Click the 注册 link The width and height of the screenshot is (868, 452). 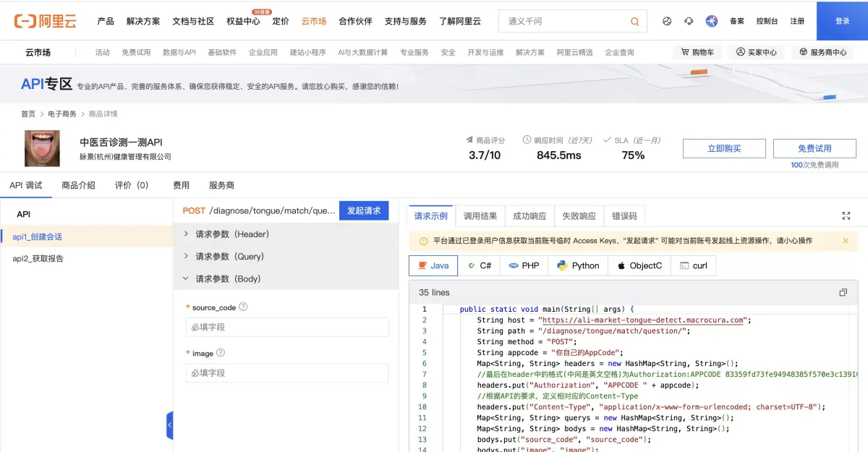click(797, 21)
